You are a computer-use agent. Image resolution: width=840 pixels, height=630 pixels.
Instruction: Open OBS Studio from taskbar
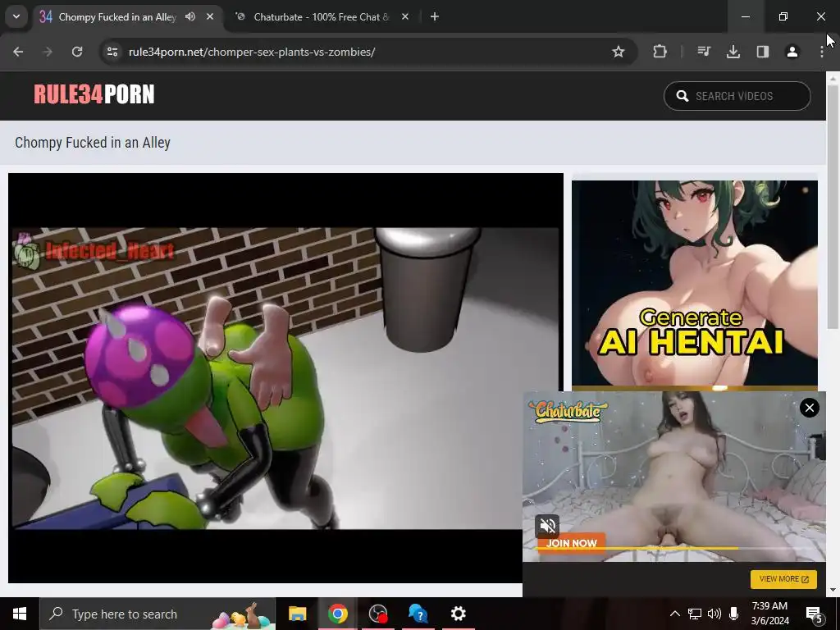click(x=378, y=614)
